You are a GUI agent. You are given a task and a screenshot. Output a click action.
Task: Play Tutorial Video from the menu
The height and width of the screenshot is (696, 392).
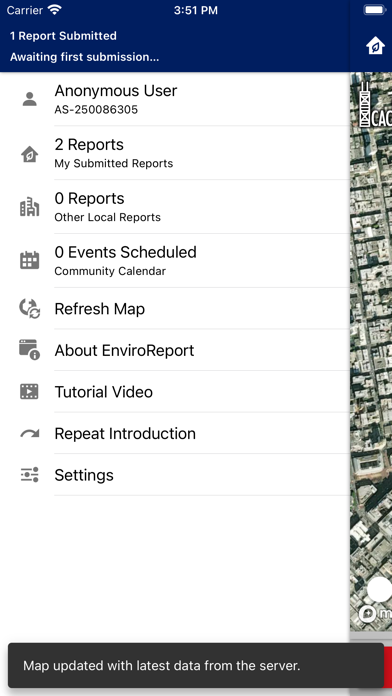point(175,392)
